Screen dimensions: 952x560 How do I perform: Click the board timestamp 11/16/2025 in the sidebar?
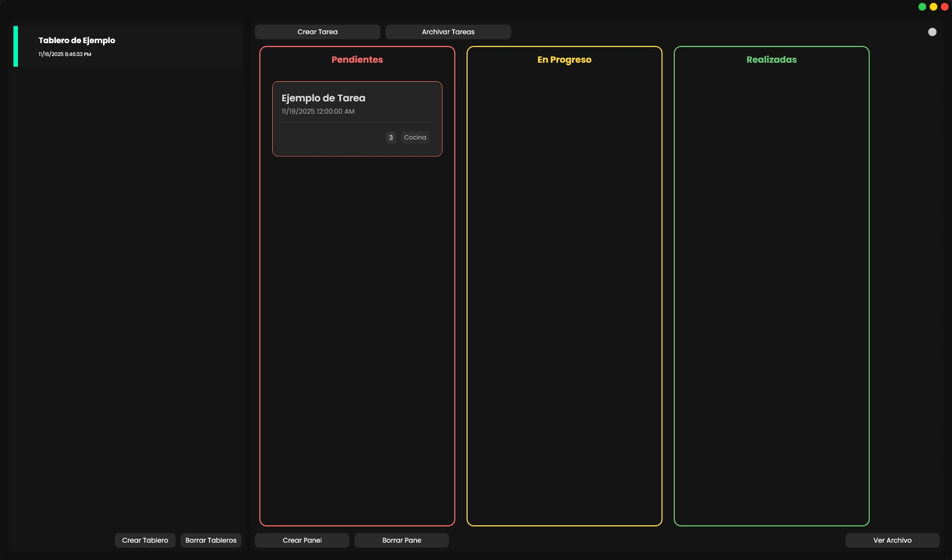pos(64,54)
